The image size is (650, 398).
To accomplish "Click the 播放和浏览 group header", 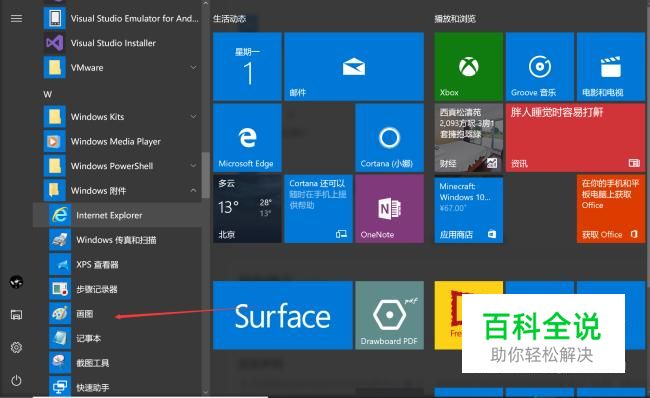I will pos(455,19).
